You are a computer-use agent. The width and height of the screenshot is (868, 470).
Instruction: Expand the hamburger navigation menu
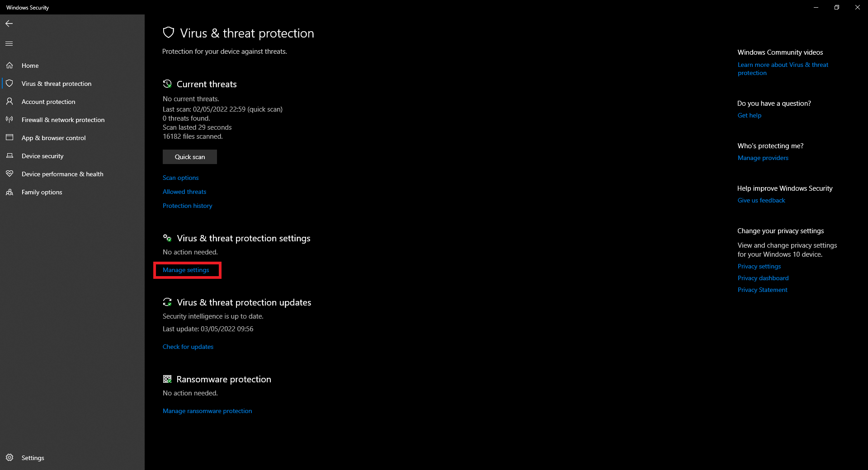click(9, 44)
